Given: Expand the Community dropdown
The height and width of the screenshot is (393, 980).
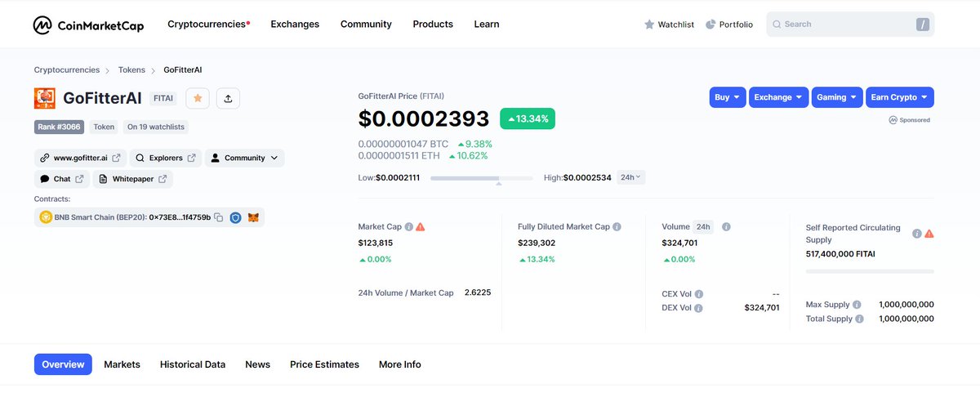Looking at the screenshot, I should [x=245, y=158].
